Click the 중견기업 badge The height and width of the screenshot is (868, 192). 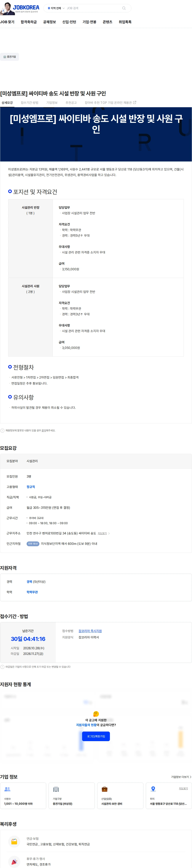(x=9, y=57)
